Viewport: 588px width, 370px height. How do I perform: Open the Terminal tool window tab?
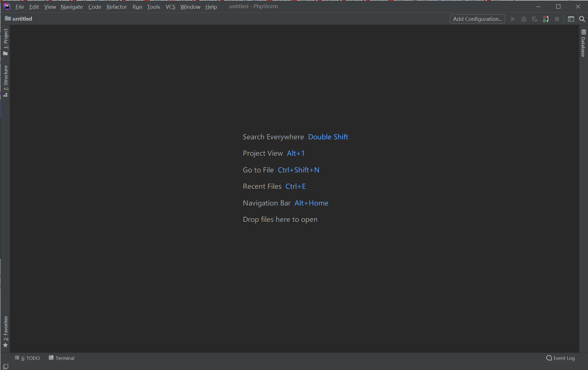tap(62, 358)
